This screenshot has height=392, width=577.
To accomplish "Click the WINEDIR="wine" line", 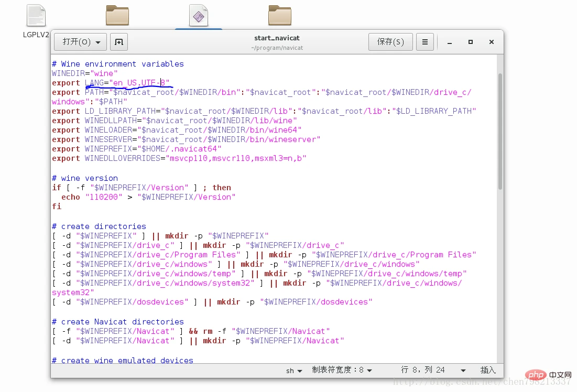I will tap(84, 73).
